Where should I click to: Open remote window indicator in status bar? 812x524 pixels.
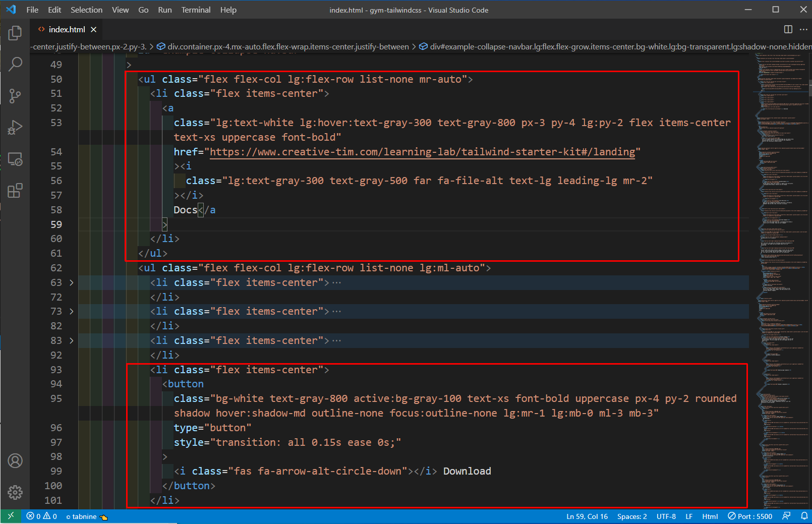click(x=11, y=516)
